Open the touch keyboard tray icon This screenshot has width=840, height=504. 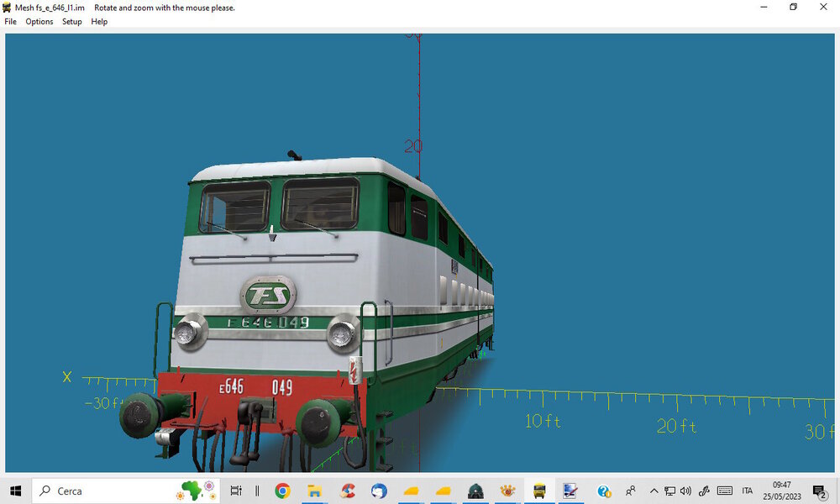point(725,491)
